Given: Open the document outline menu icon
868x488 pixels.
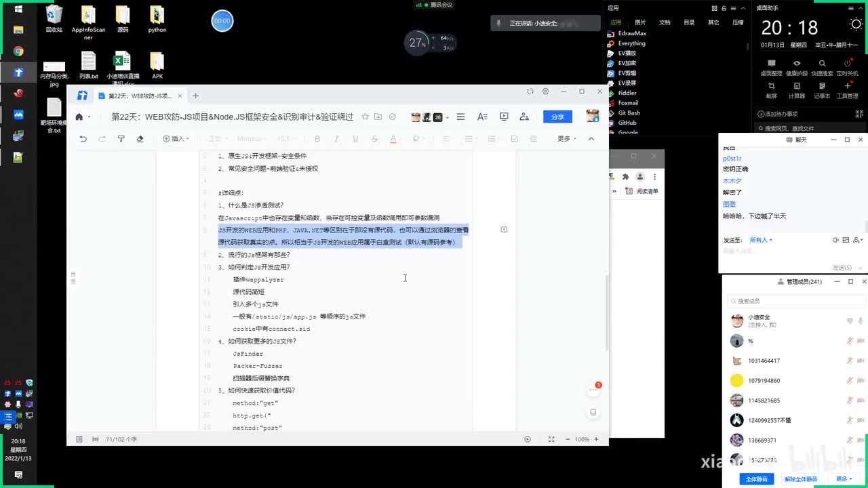Looking at the screenshot, I should pyautogui.click(x=460, y=117).
